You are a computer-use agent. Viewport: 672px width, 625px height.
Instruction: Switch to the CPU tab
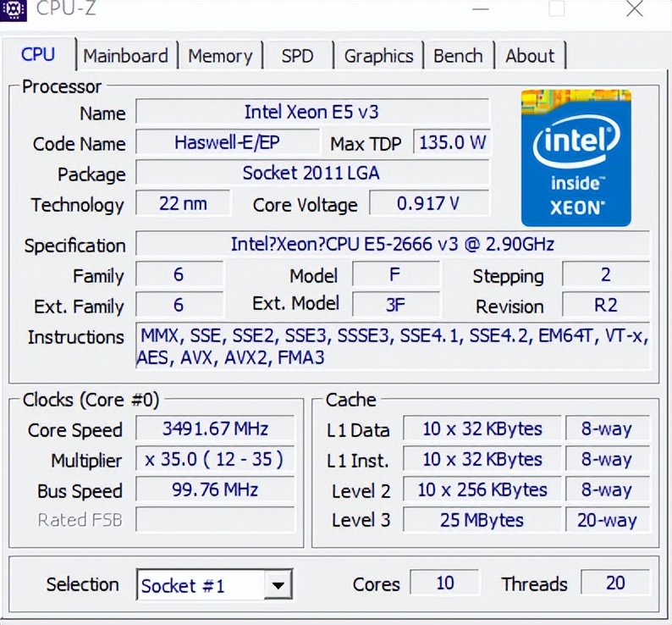tap(38, 55)
